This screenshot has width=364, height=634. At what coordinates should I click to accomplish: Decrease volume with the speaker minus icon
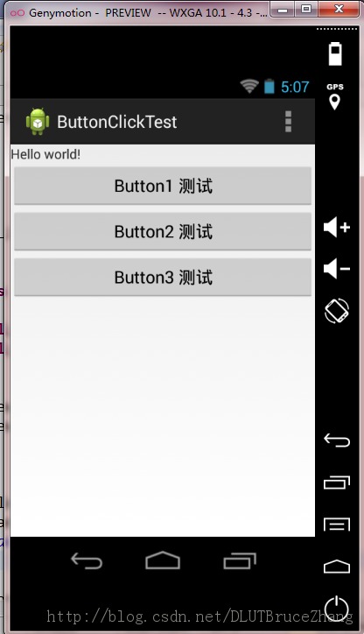[x=337, y=269]
